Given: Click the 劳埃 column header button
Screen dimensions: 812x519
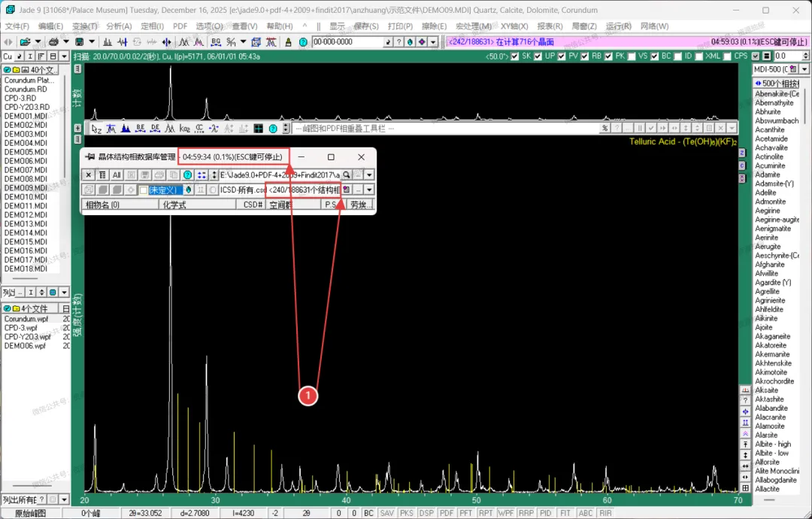Looking at the screenshot, I should pos(361,205).
